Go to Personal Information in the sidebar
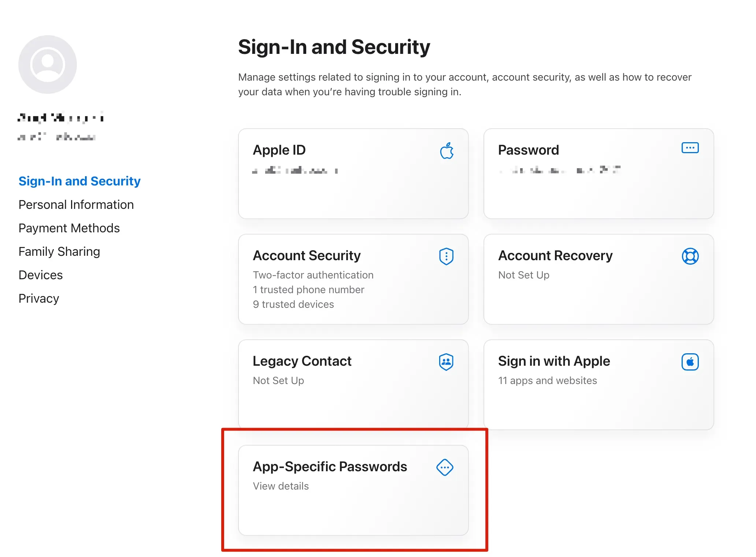 pyautogui.click(x=76, y=204)
